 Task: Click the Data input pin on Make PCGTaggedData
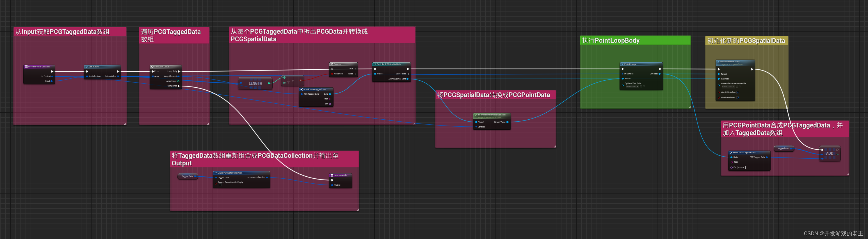tap(731, 158)
